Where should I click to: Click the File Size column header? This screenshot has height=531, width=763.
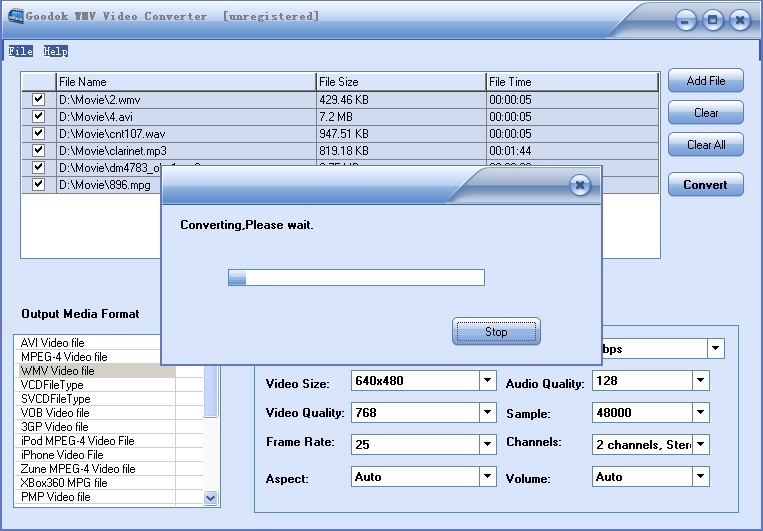tap(401, 82)
